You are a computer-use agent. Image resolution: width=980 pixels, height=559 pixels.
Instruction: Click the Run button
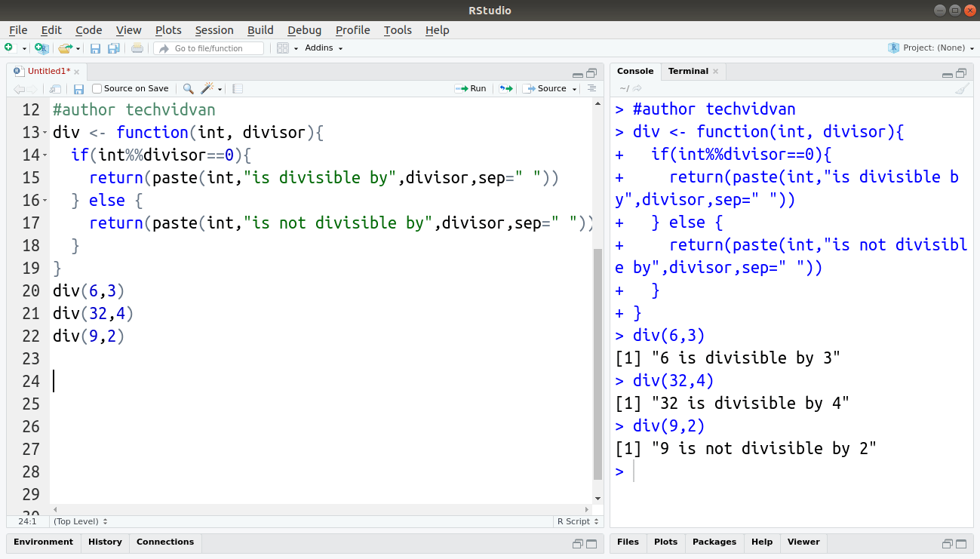[x=471, y=89]
